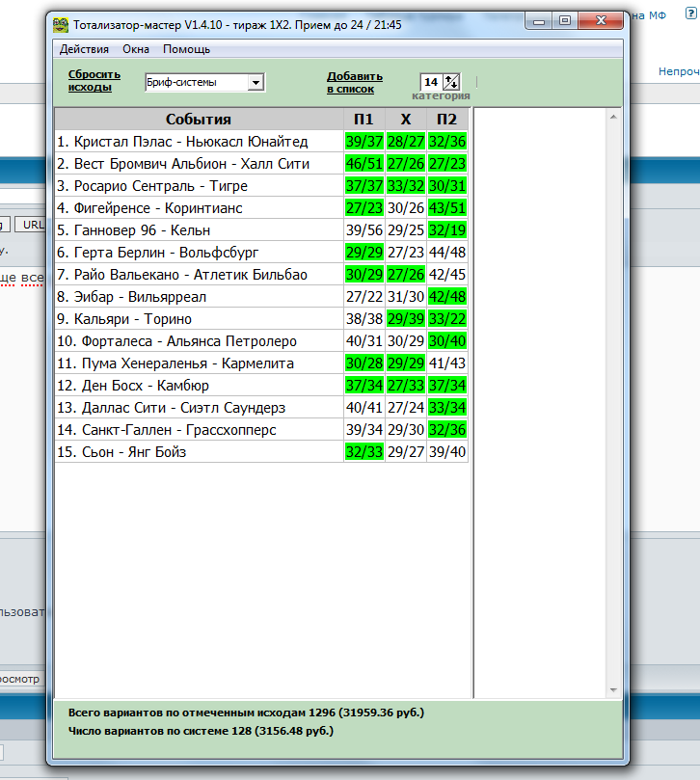700x780 pixels.
Task: Toggle П1 outcome 30/28 for Пума Хенераленья match
Action: [x=364, y=363]
